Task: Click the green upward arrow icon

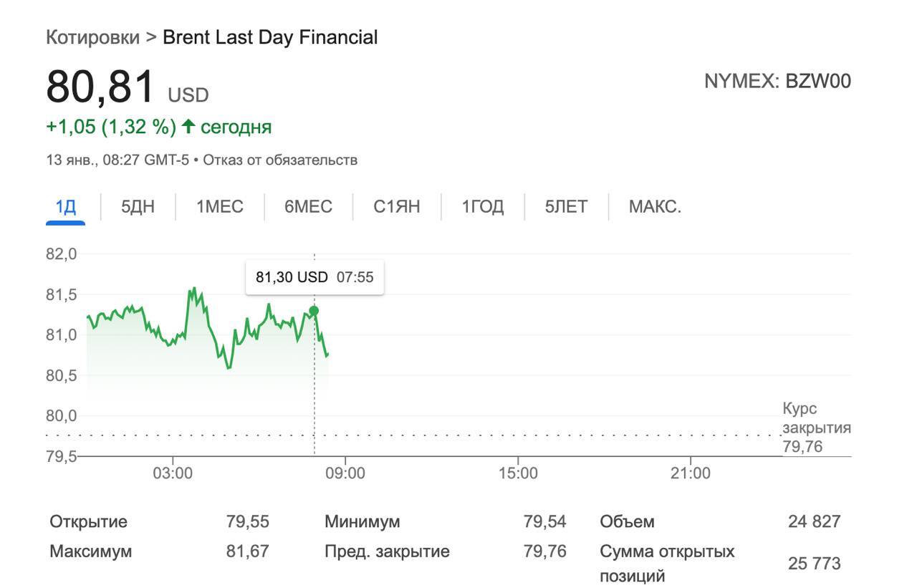Action: tap(188, 127)
